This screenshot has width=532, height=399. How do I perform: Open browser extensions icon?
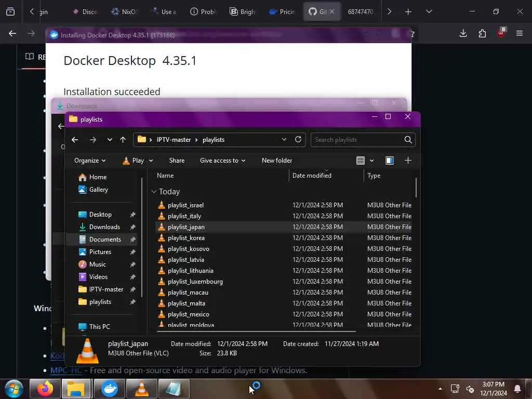(482, 33)
